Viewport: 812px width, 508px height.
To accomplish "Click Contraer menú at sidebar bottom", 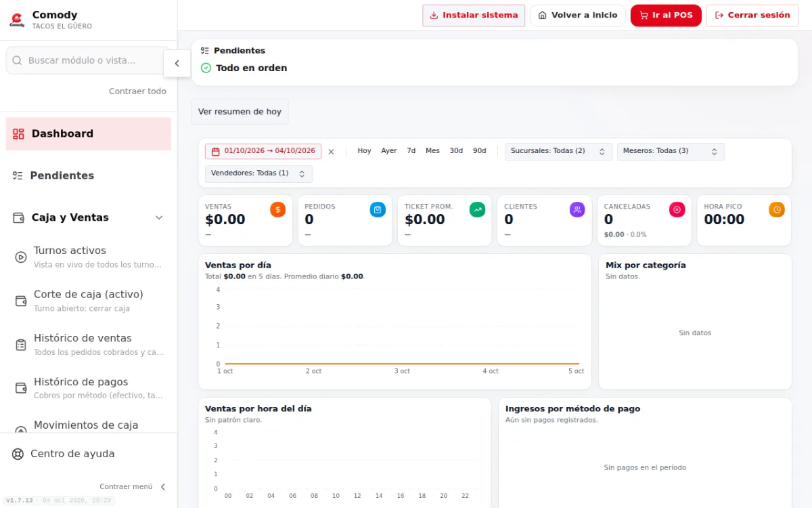I will (x=133, y=486).
